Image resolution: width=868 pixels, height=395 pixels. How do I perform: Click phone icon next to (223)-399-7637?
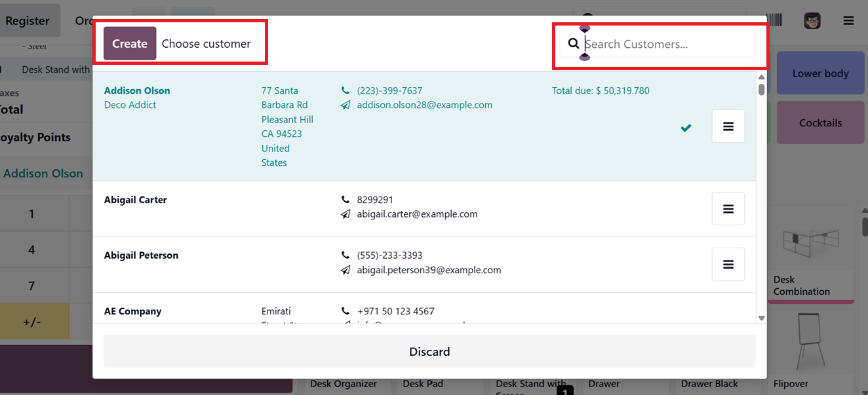[345, 90]
